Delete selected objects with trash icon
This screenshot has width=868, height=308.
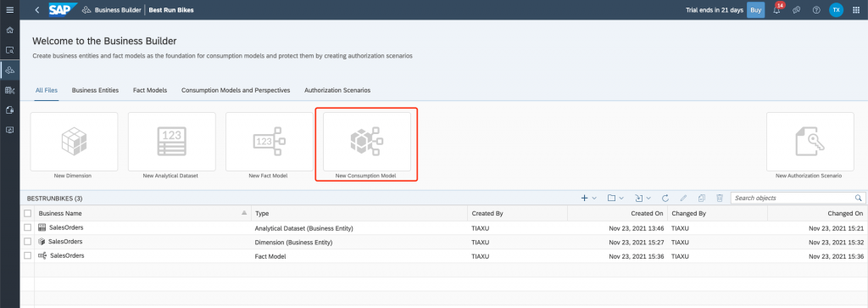tap(720, 198)
